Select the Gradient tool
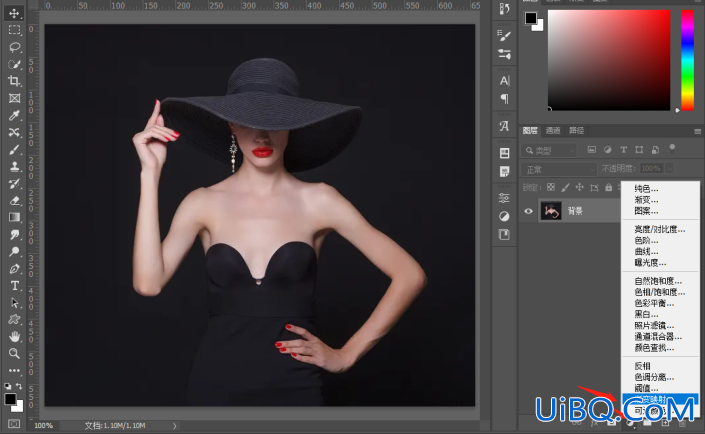Screen dimensions: 705x434 click(x=14, y=217)
